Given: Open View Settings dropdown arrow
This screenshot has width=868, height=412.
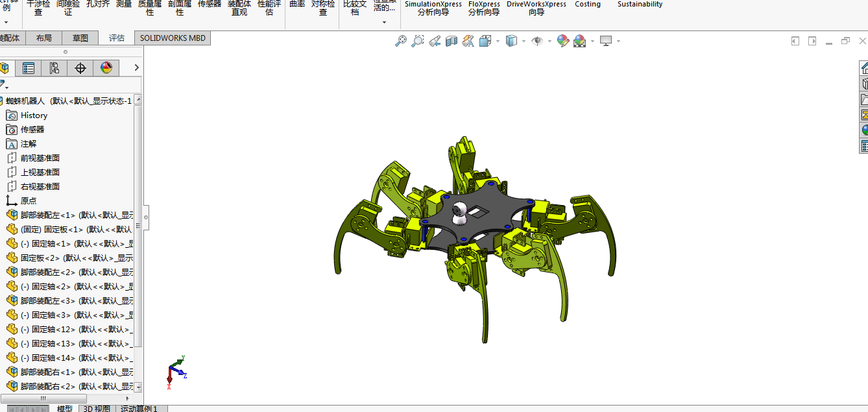Looking at the screenshot, I should coord(618,41).
